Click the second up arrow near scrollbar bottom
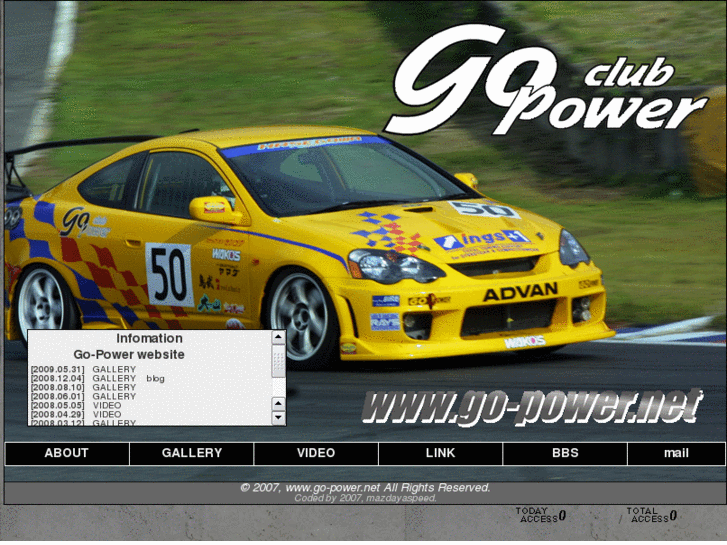This screenshot has height=545, width=727. pos(278,404)
